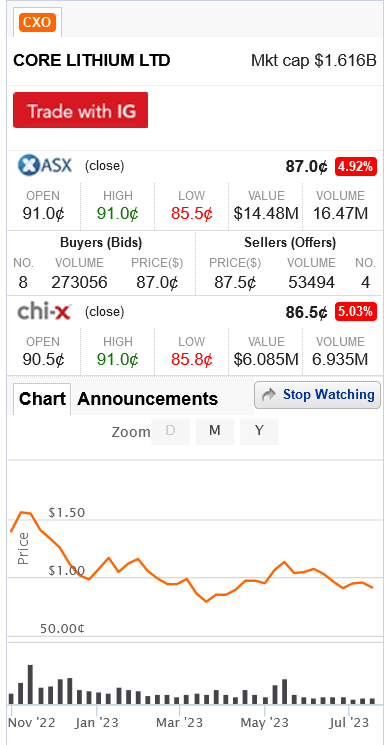Select the Chart tab
This screenshot has height=745, width=390.
tap(42, 399)
